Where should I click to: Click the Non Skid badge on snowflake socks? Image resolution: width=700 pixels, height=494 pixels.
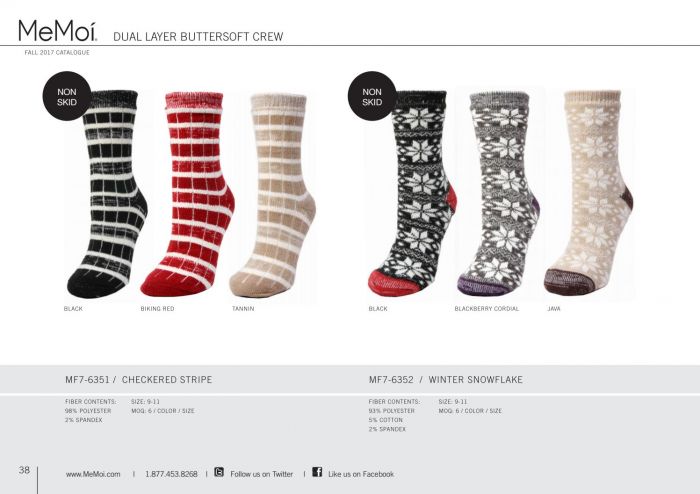372,96
